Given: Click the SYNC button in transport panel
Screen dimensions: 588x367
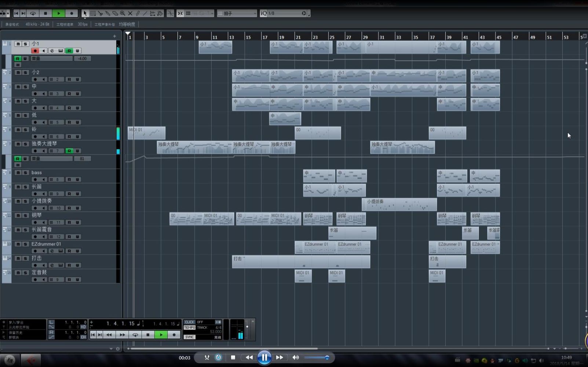Looking at the screenshot, I should click(x=190, y=337).
